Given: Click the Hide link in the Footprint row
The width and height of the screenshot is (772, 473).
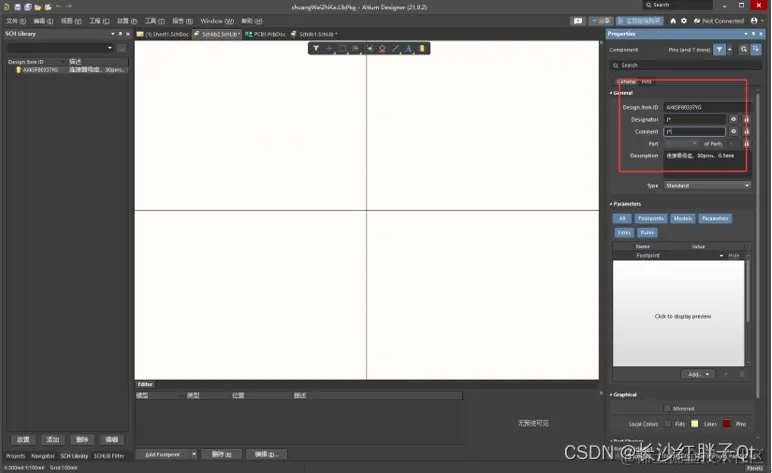Looking at the screenshot, I should [734, 255].
